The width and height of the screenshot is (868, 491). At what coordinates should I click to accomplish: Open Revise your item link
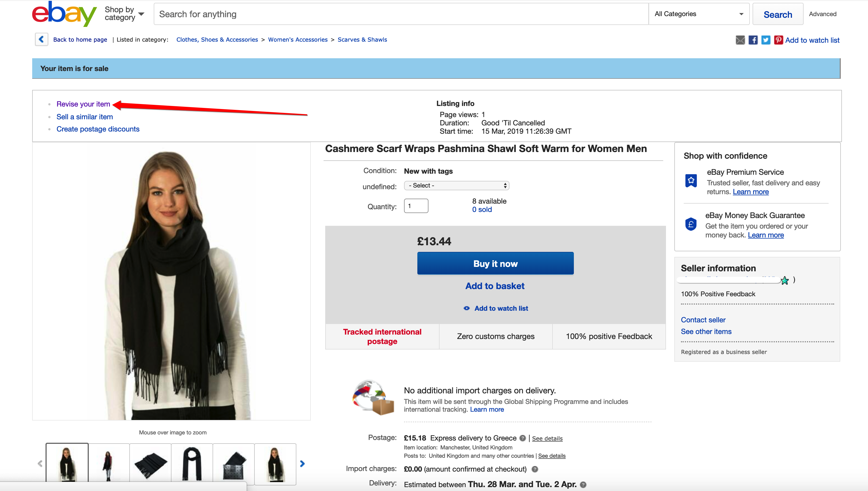[83, 104]
